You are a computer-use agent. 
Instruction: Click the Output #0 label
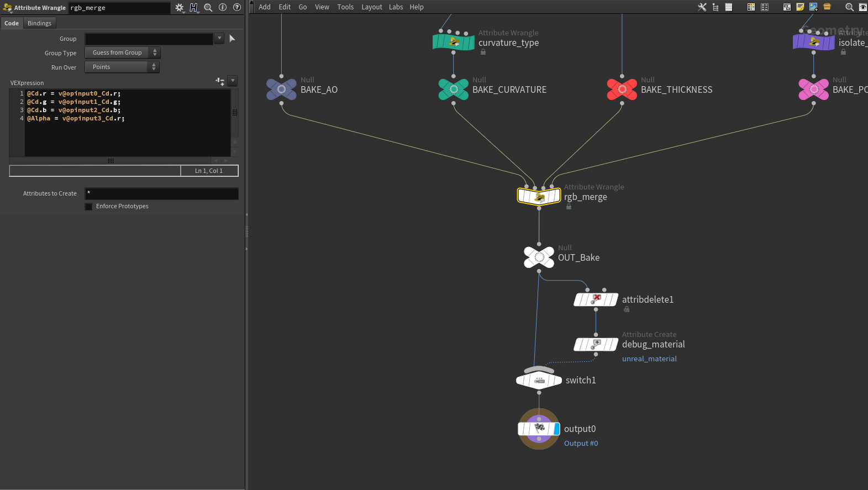tap(581, 444)
